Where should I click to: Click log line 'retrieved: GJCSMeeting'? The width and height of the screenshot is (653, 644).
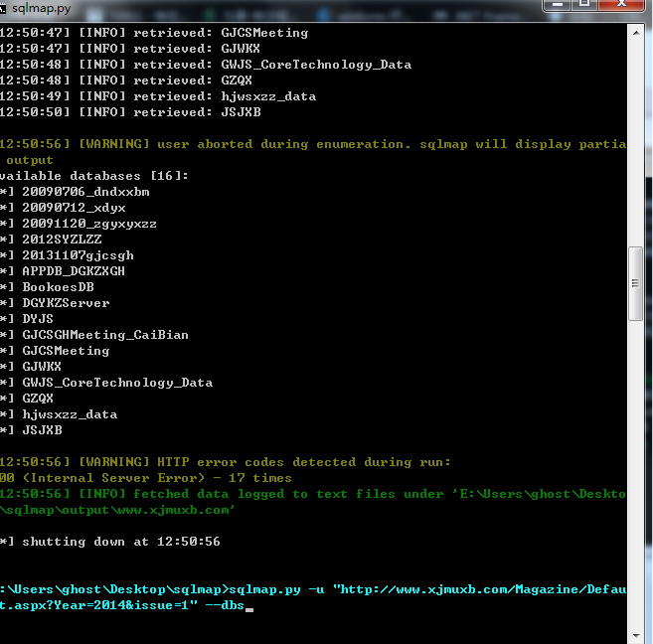154,33
